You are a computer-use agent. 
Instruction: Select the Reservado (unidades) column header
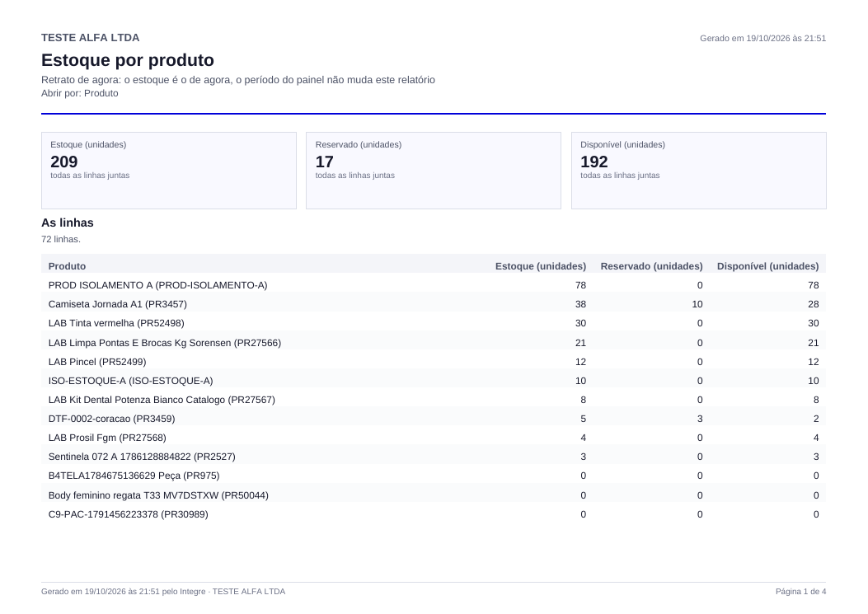[651, 266]
